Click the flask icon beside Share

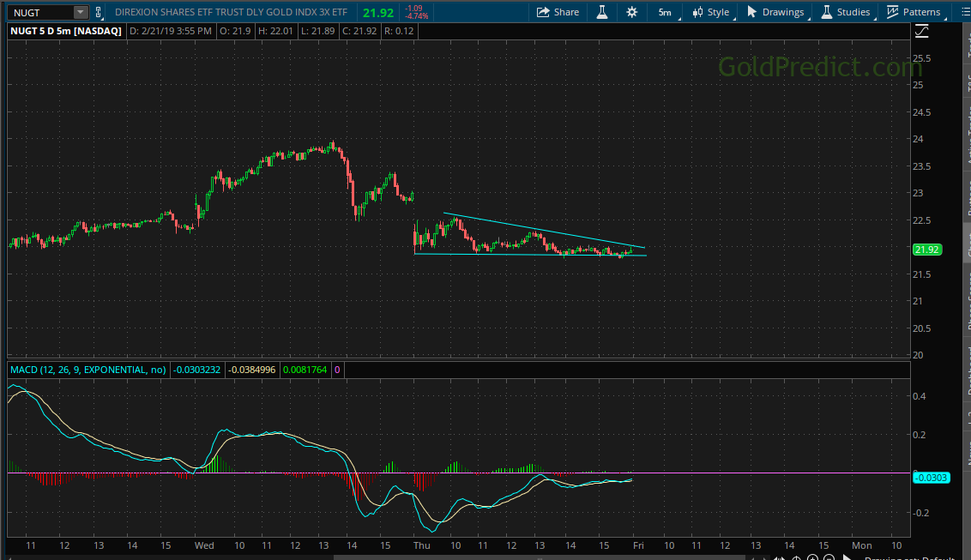pyautogui.click(x=602, y=12)
